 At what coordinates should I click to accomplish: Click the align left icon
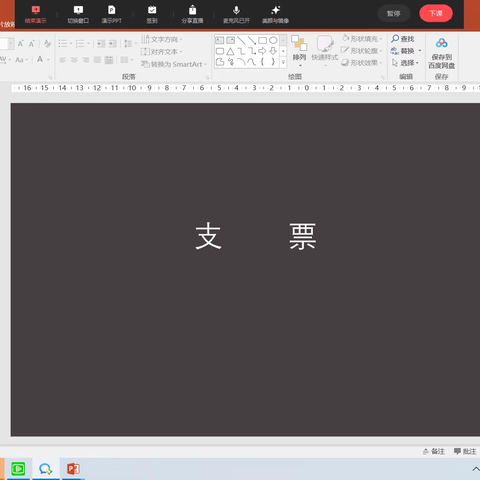pyautogui.click(x=62, y=60)
